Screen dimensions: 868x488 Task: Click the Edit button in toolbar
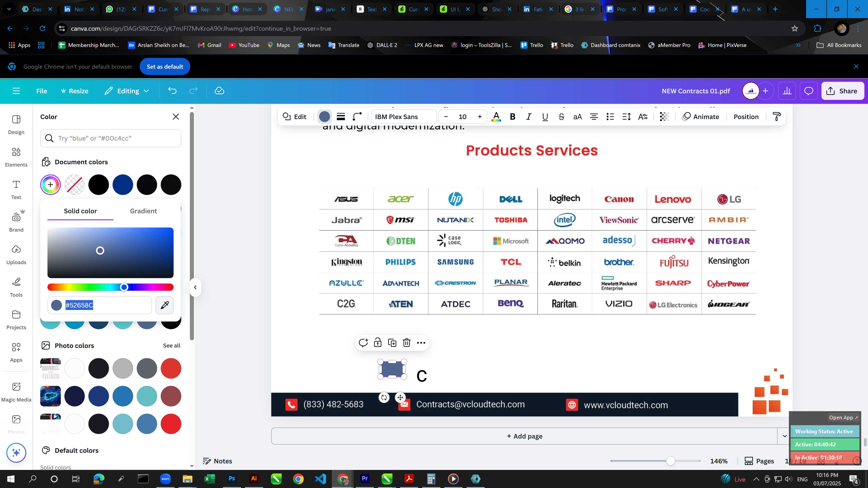(294, 117)
